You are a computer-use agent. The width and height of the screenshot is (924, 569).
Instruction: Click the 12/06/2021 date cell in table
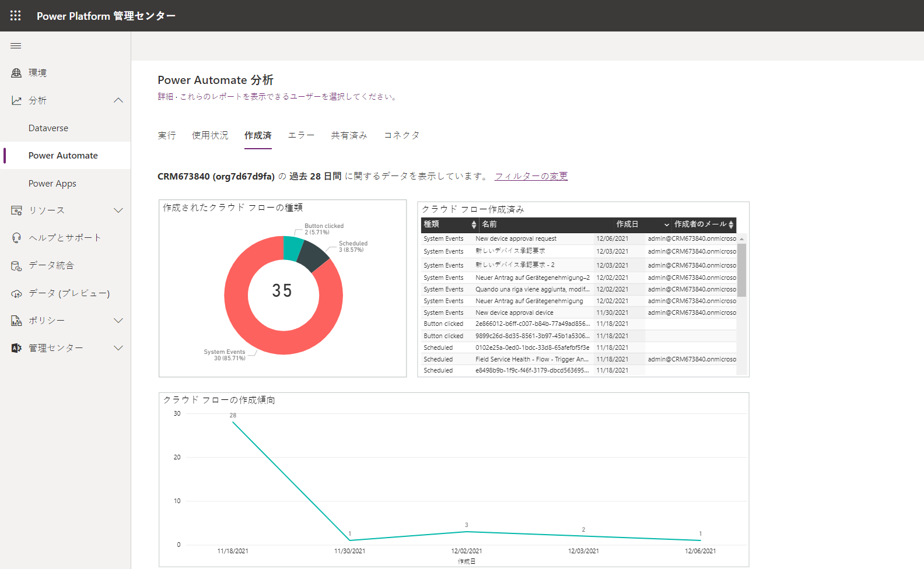point(612,238)
